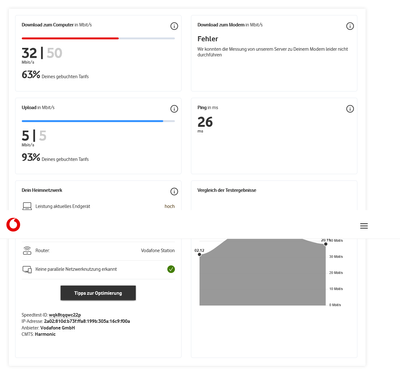Open info for Download zum Modem

click(x=350, y=26)
